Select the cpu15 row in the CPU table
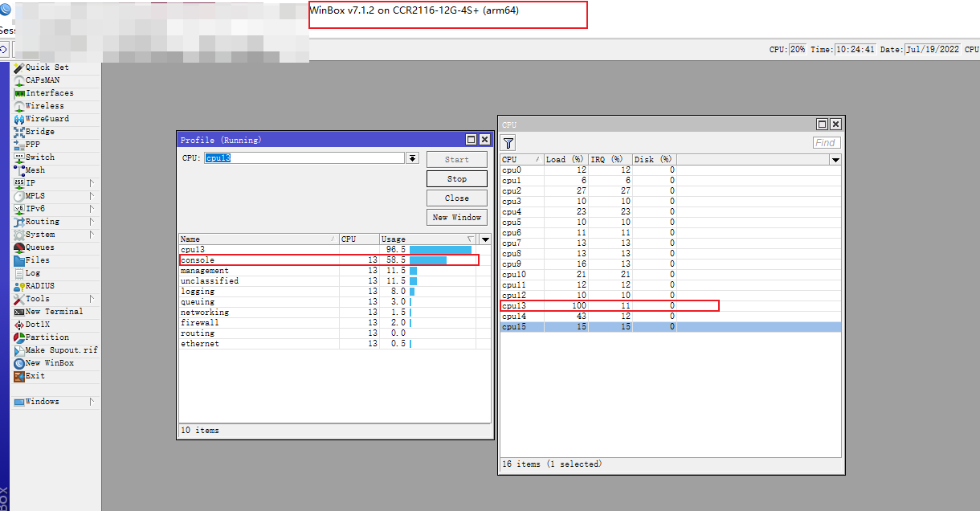Image resolution: width=980 pixels, height=511 pixels. 671,327
